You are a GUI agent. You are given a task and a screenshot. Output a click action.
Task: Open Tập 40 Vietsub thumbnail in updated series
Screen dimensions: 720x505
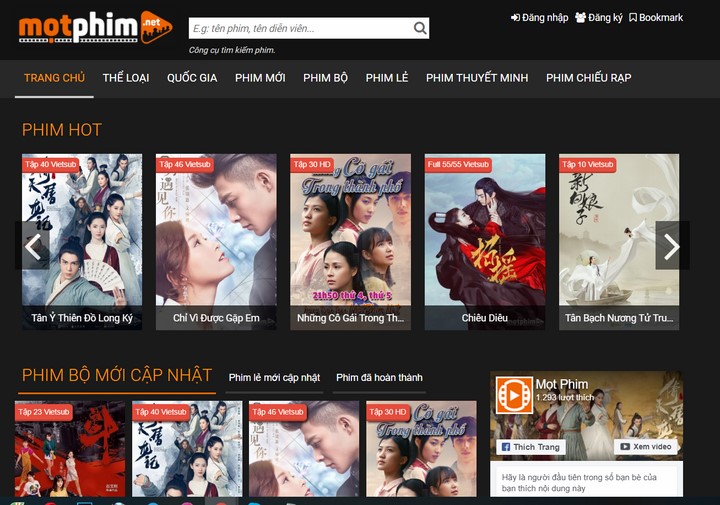pyautogui.click(x=187, y=449)
